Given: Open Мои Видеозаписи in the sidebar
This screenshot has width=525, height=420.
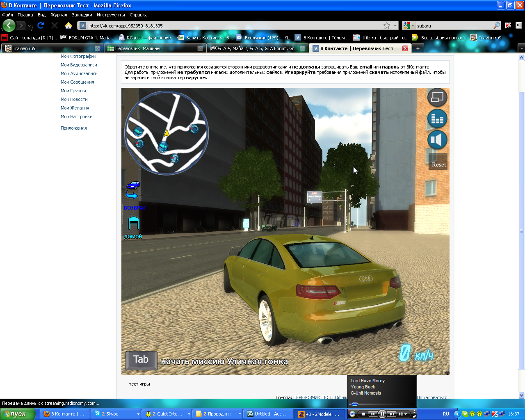Looking at the screenshot, I should [79, 65].
